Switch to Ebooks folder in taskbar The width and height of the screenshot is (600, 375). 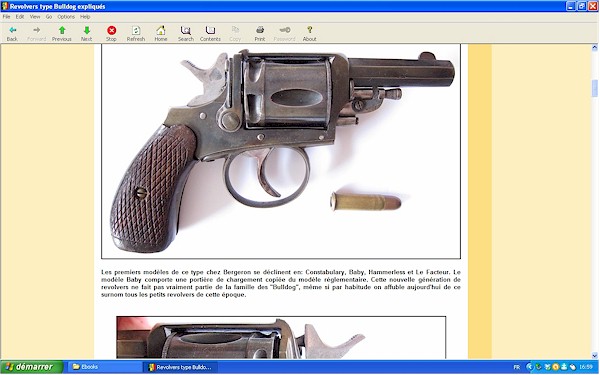(x=104, y=367)
